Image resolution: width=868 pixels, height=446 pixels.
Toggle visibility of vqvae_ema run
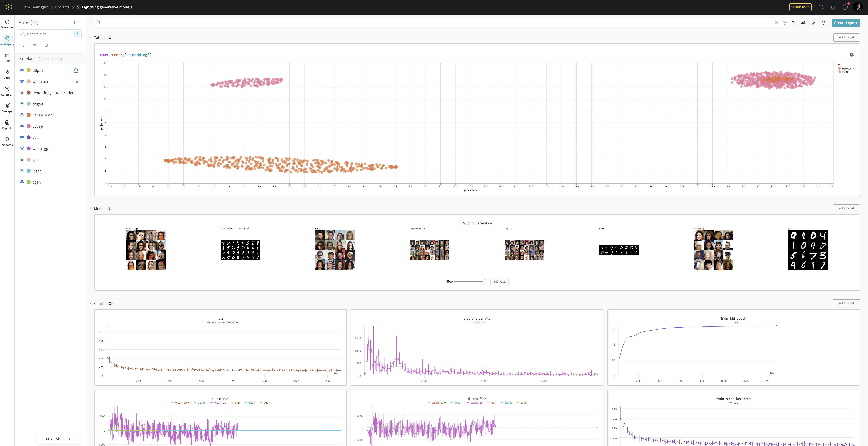(22, 115)
